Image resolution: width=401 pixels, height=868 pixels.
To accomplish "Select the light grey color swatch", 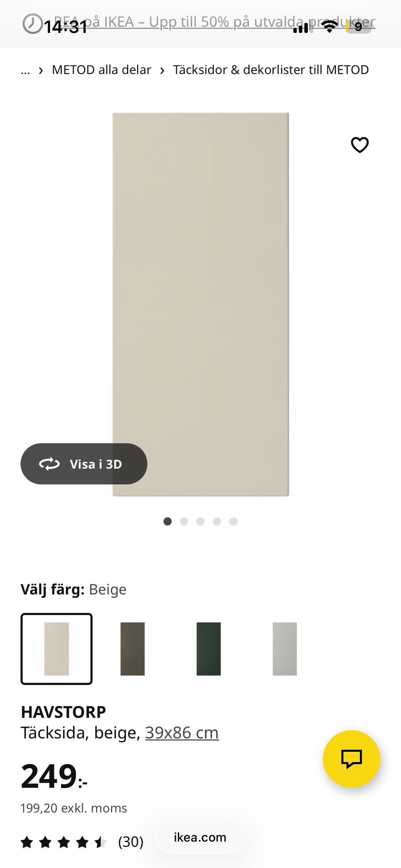I will 284,649.
